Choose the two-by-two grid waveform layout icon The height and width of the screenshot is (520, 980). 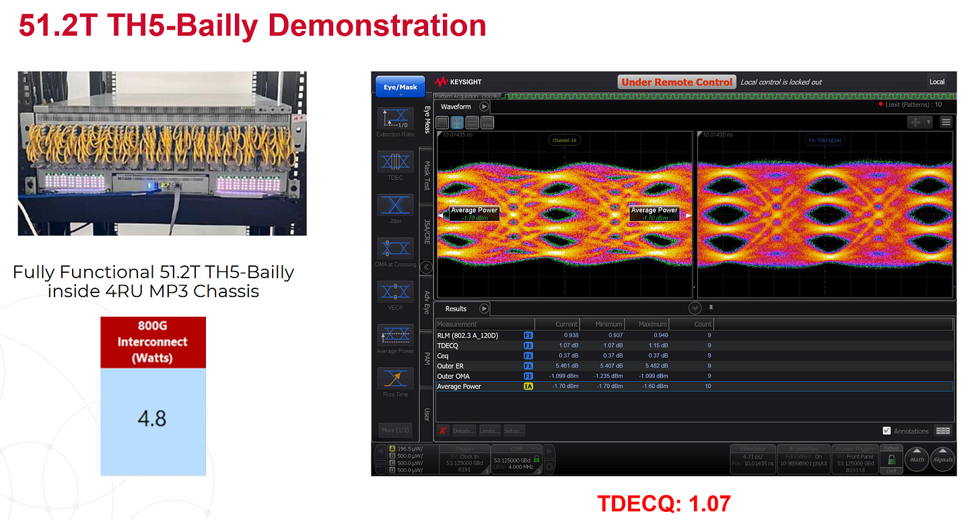(458, 123)
